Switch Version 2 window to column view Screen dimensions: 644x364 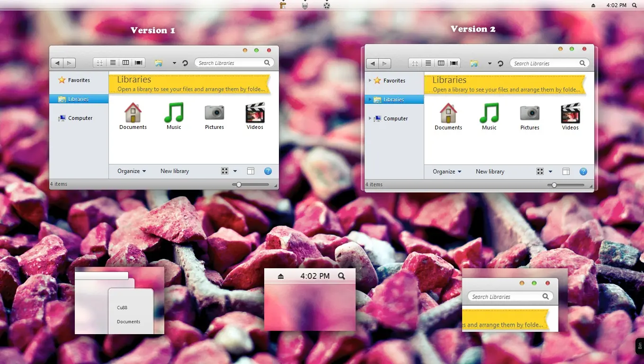[441, 63]
